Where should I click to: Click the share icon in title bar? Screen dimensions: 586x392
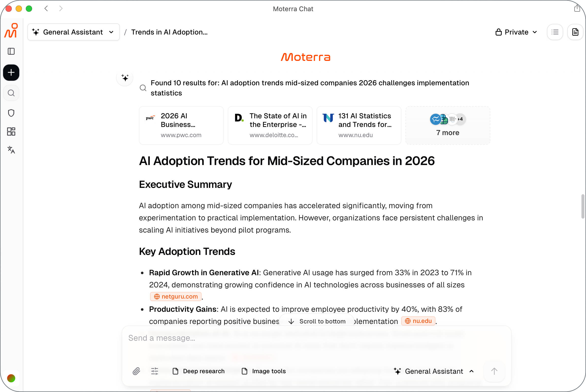(577, 9)
